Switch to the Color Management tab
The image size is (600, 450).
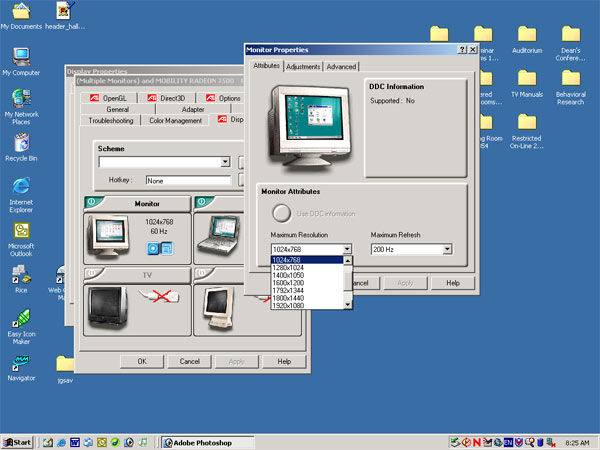pos(175,120)
